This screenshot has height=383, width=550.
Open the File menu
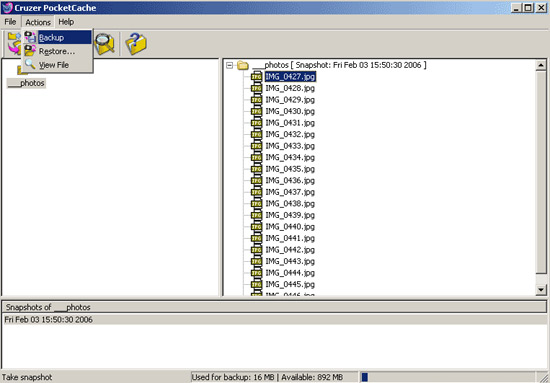[10, 22]
